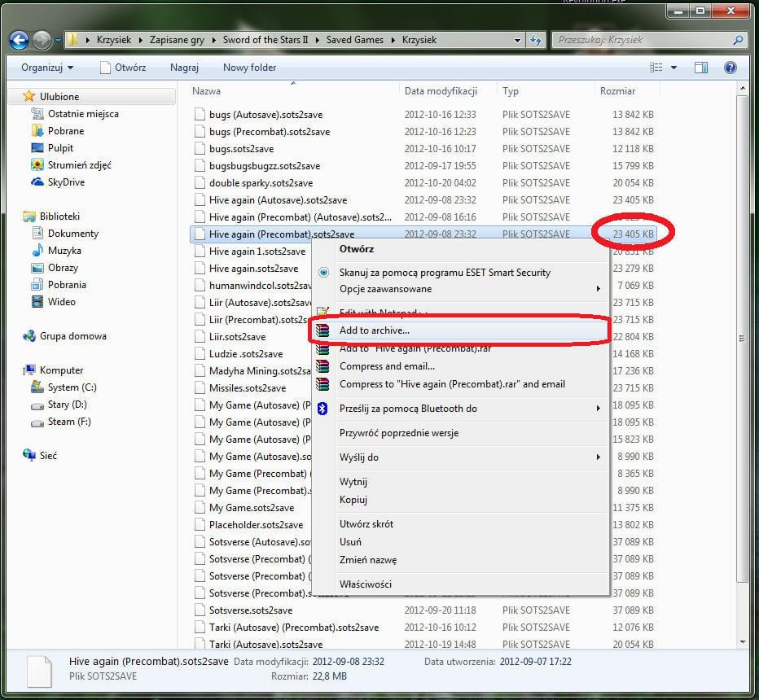Open the Help question mark icon
The height and width of the screenshot is (700, 759).
point(730,68)
